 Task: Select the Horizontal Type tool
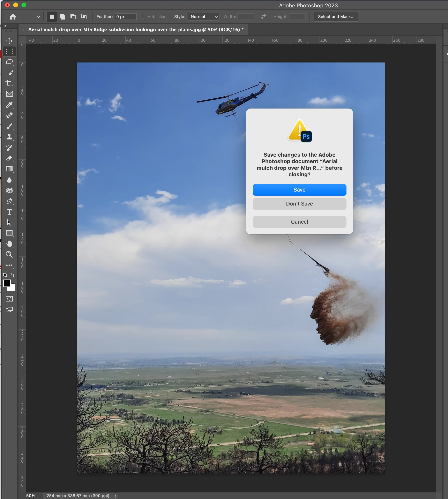click(9, 212)
